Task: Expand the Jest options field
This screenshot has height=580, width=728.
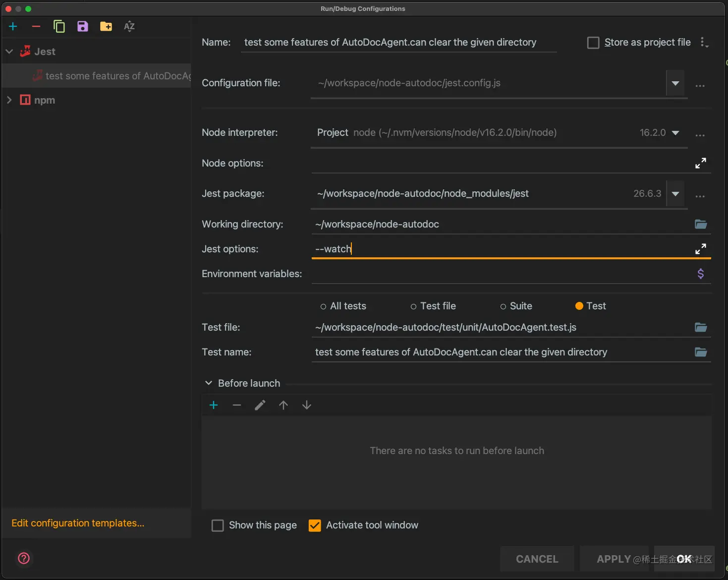Action: point(700,249)
